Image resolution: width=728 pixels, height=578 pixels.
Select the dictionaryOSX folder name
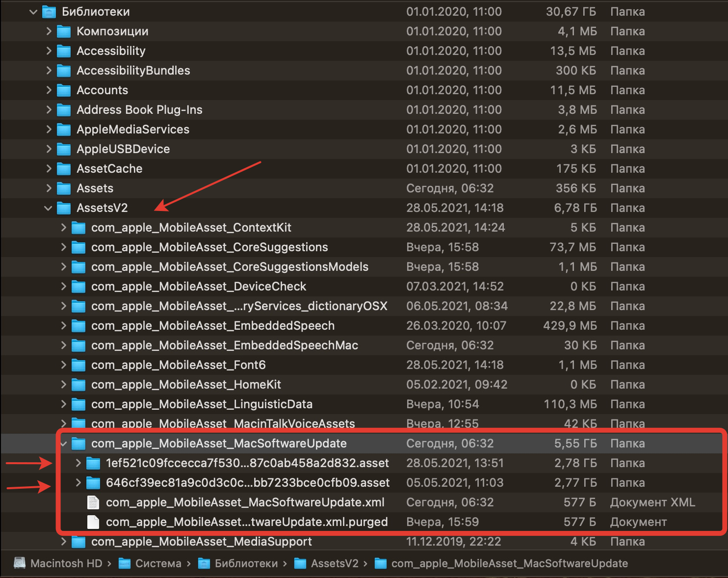[x=239, y=306]
